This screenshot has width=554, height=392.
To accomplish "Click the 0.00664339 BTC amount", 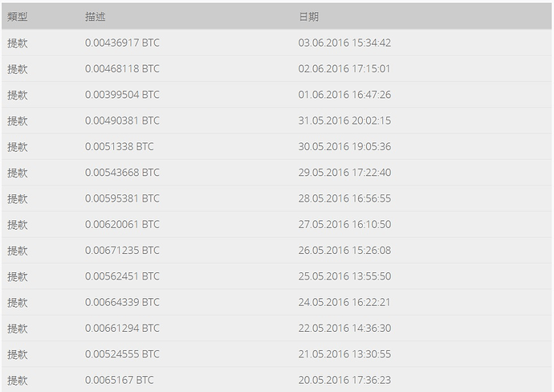I will pyautogui.click(x=122, y=302).
